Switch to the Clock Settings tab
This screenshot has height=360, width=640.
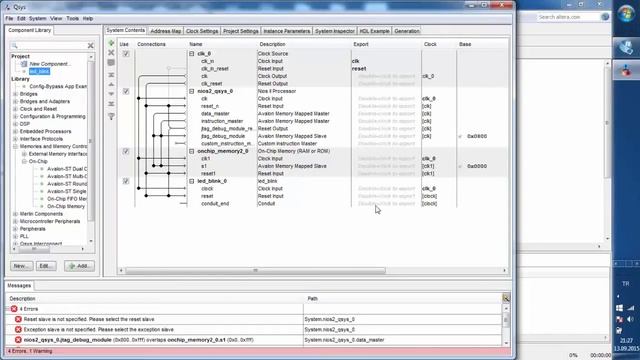202,31
